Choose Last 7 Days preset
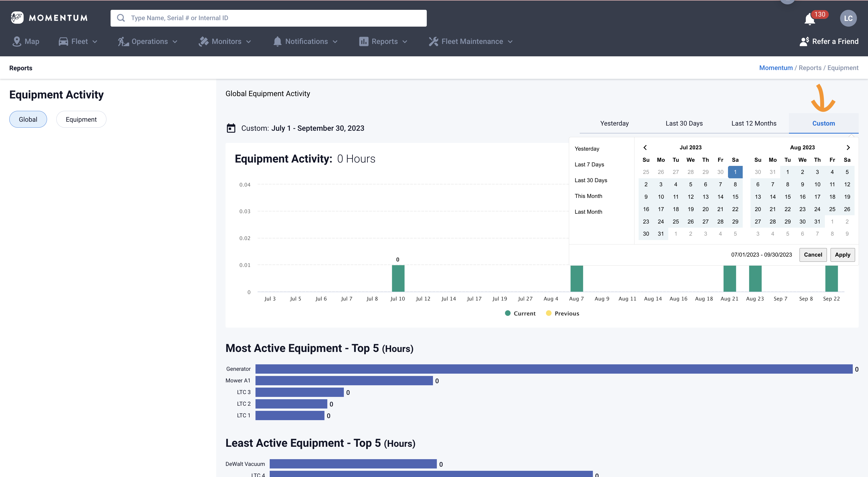868x477 pixels. tap(589, 165)
